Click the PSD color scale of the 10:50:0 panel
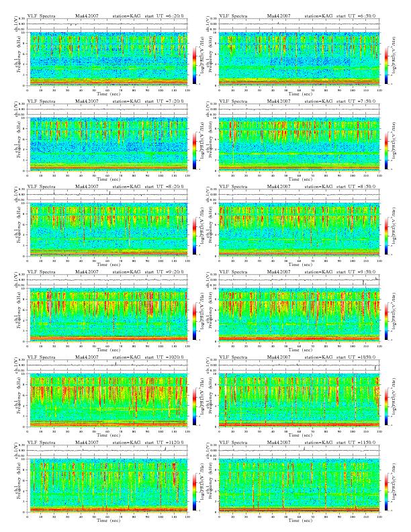 coord(386,406)
